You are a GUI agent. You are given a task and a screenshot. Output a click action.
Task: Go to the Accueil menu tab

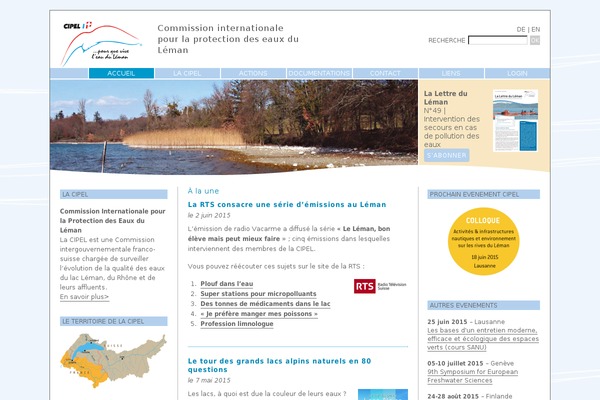[x=121, y=73]
